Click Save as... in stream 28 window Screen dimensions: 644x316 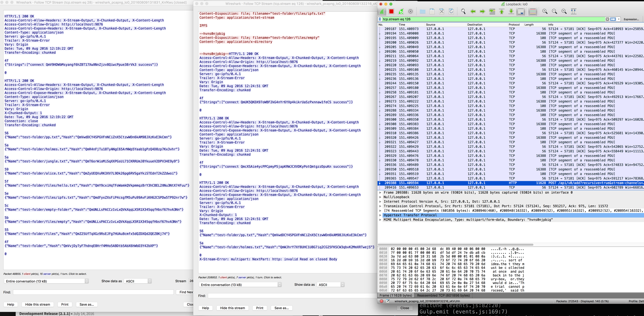tap(86, 304)
